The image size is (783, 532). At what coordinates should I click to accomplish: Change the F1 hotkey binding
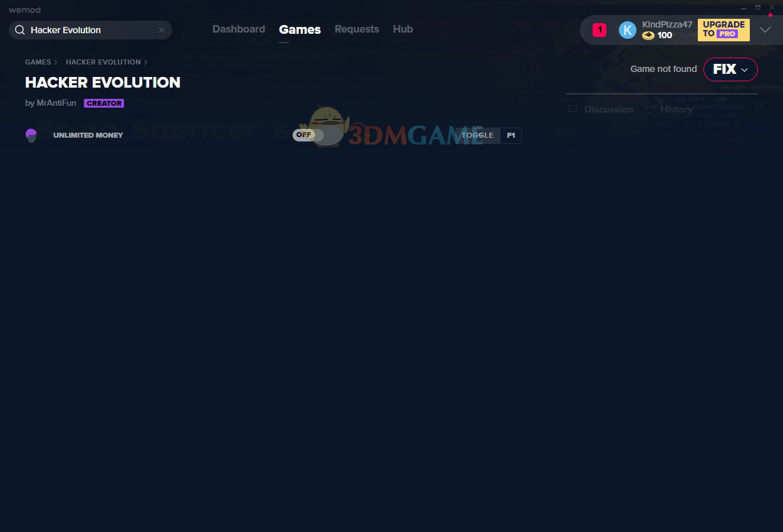pos(511,135)
